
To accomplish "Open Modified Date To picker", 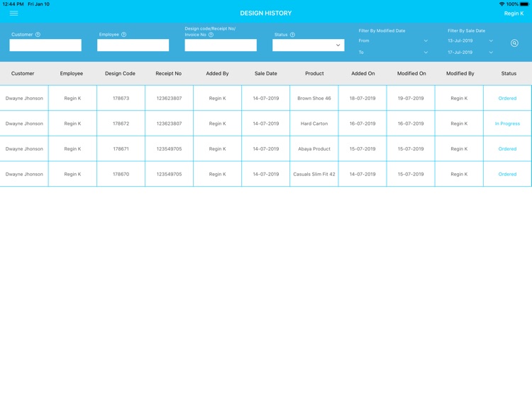I will click(393, 53).
